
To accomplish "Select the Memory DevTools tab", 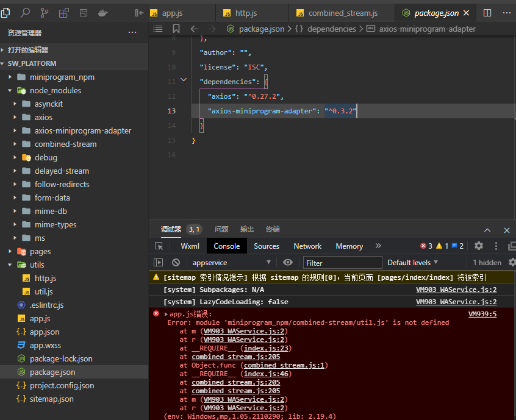I will tap(349, 246).
